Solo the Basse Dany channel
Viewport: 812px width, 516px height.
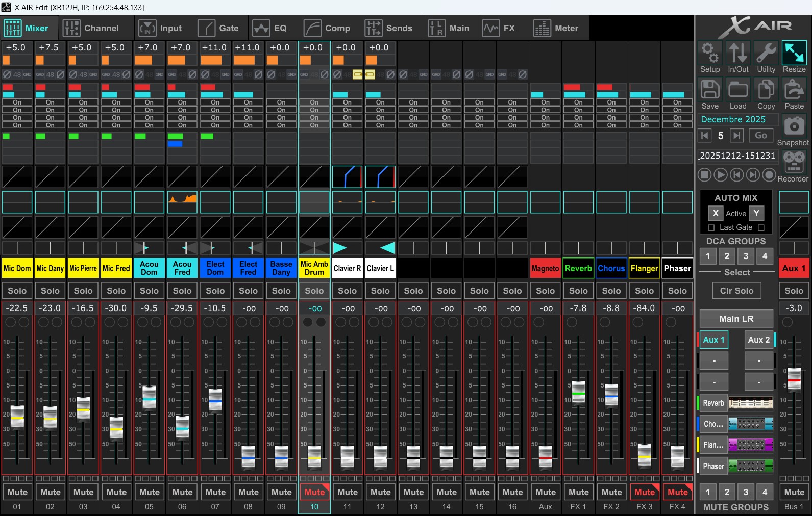281,291
